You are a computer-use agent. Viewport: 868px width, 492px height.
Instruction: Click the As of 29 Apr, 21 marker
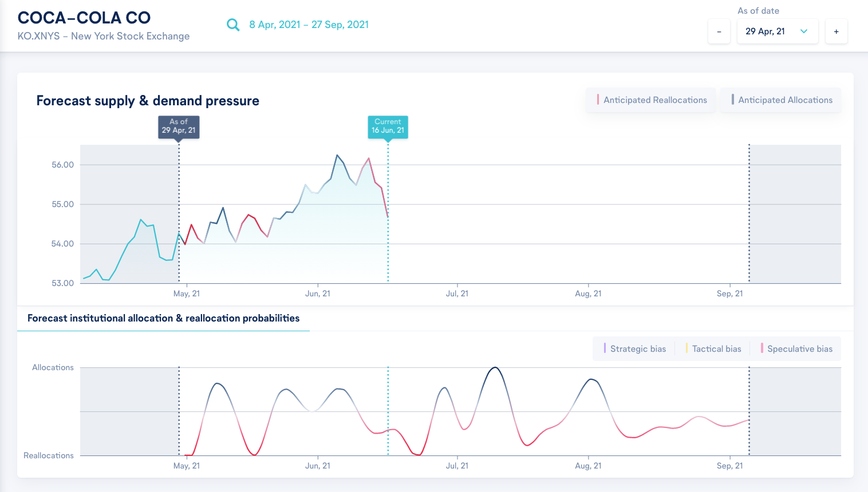pyautogui.click(x=179, y=126)
